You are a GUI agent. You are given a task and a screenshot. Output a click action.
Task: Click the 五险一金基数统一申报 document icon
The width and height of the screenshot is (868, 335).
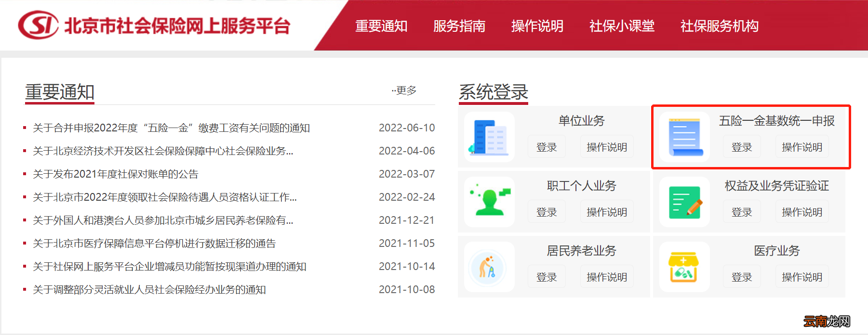[x=685, y=137]
